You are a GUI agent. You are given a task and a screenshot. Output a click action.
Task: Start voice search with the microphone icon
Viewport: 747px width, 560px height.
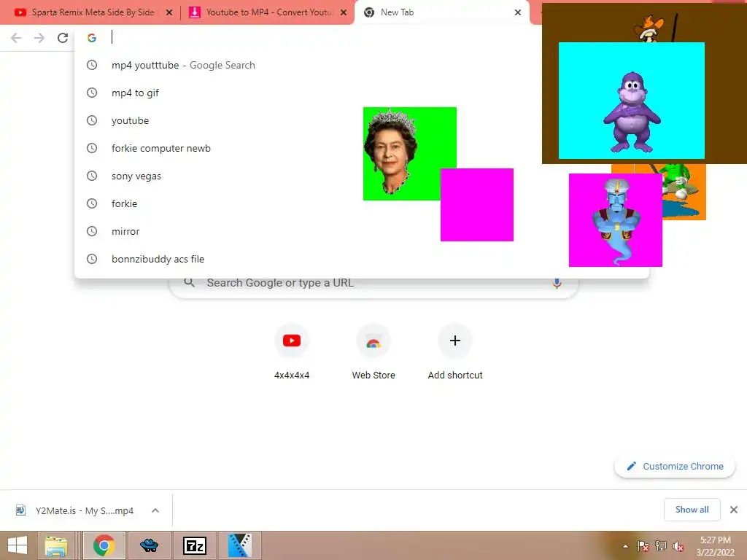(557, 284)
